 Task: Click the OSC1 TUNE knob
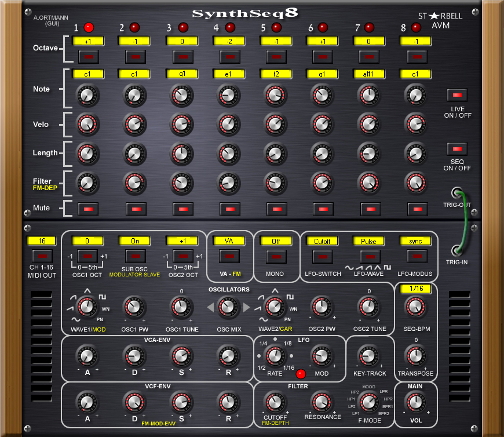(x=181, y=307)
